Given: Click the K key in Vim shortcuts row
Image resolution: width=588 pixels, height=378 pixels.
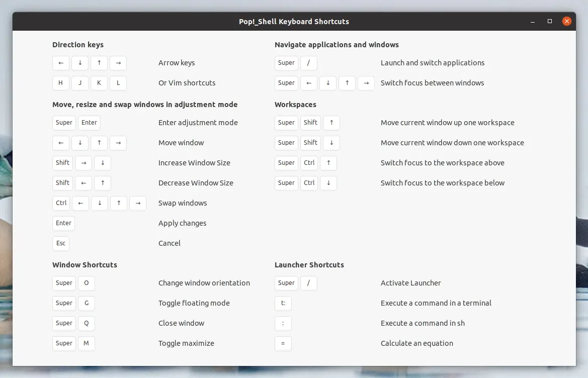Looking at the screenshot, I should [99, 83].
